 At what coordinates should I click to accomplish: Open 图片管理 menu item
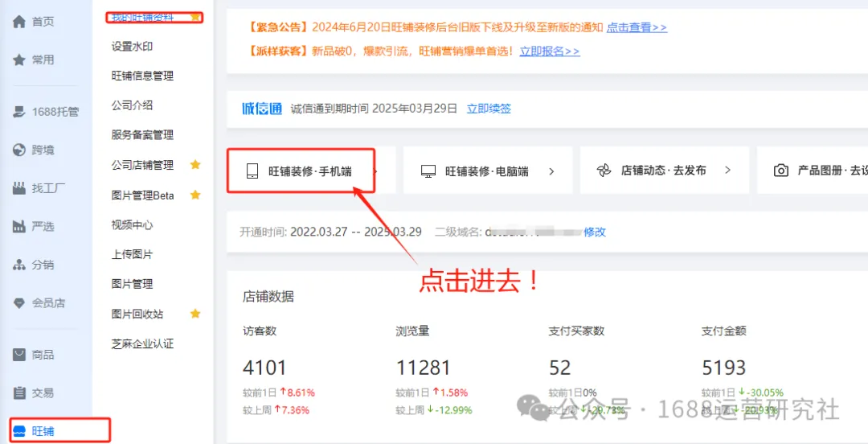point(133,285)
